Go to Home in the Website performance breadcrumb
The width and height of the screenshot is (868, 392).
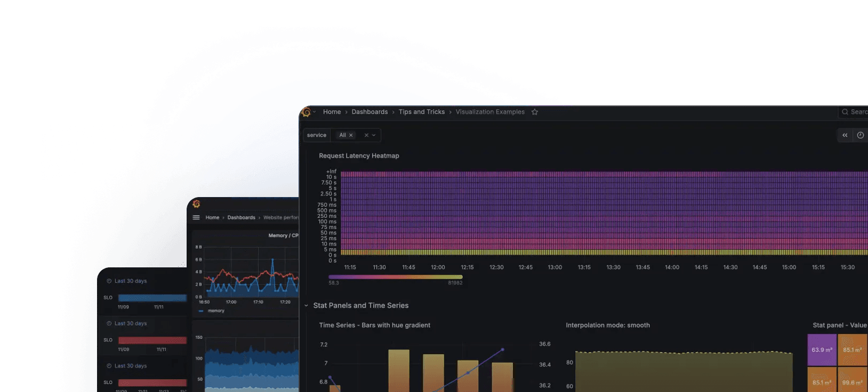click(x=212, y=217)
